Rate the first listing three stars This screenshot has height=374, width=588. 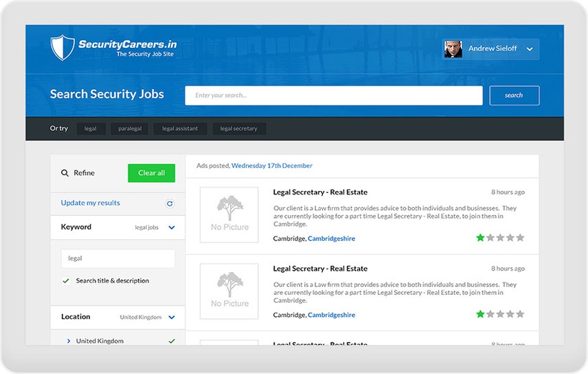tap(500, 238)
